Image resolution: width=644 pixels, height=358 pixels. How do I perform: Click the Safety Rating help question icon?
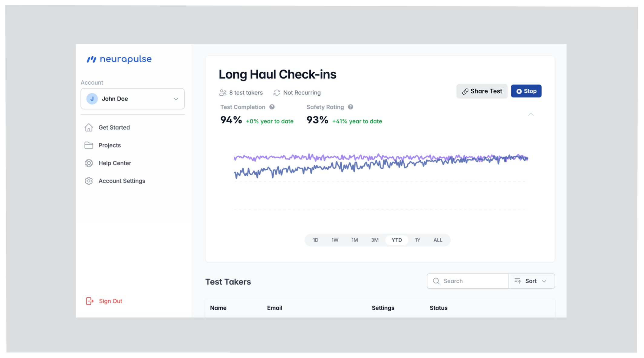[350, 107]
